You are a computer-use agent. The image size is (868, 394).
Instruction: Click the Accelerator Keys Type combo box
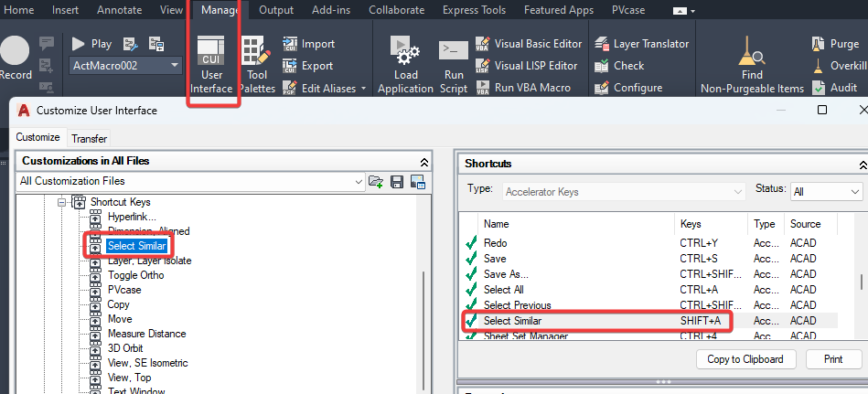[x=624, y=191]
